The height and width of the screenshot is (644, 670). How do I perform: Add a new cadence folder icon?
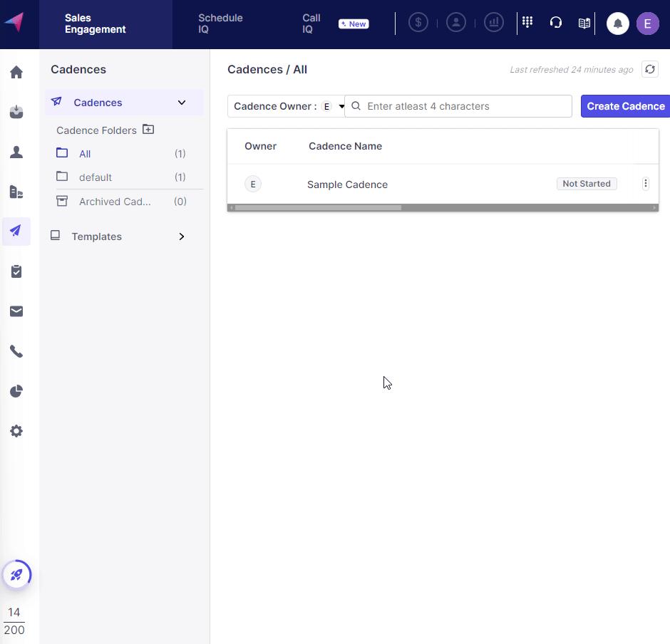coord(148,130)
